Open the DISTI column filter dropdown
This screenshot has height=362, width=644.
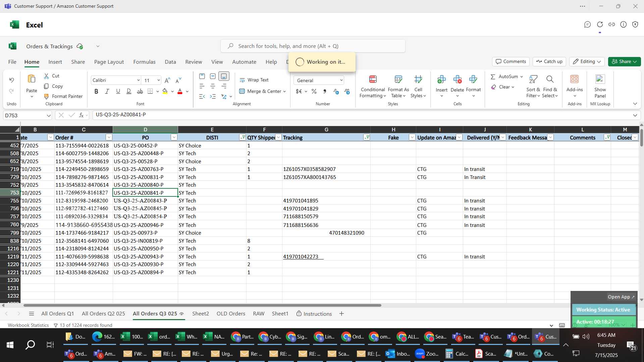tap(242, 137)
